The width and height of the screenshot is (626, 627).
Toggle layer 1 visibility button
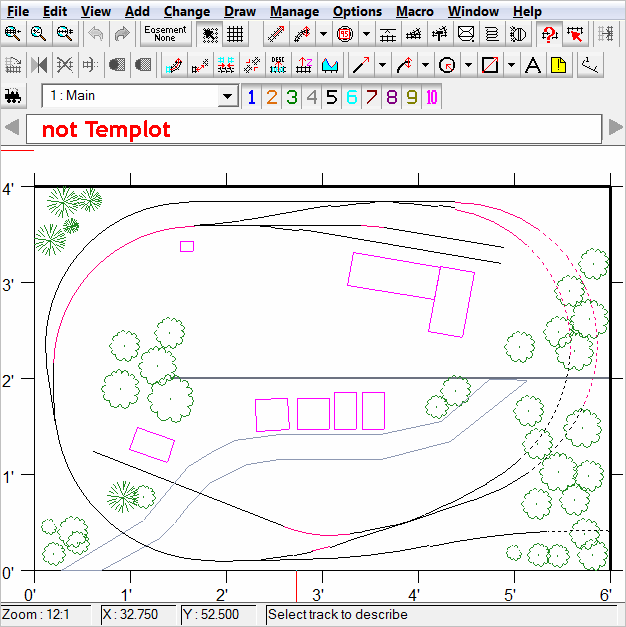(252, 97)
